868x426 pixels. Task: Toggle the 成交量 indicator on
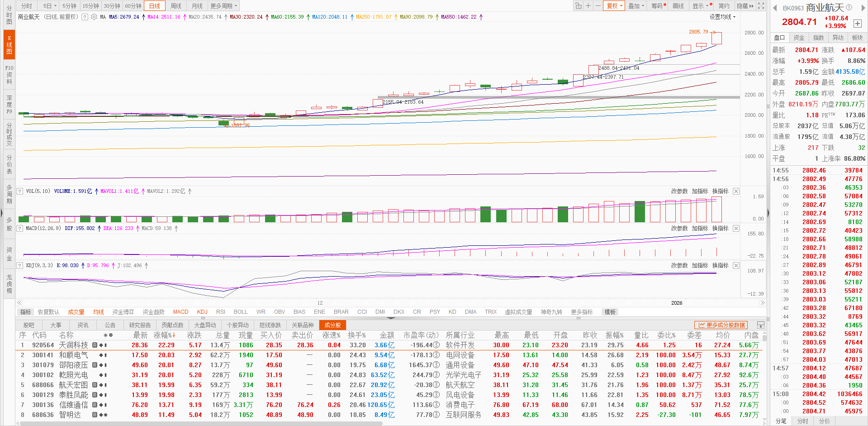(x=76, y=312)
